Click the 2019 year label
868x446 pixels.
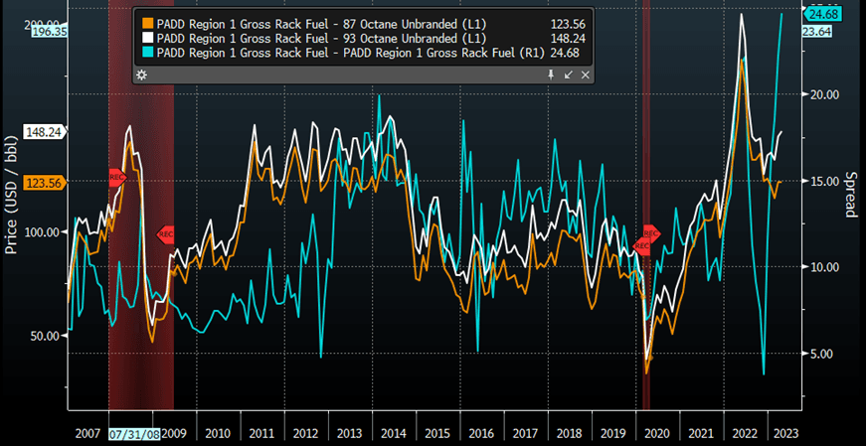[612, 433]
